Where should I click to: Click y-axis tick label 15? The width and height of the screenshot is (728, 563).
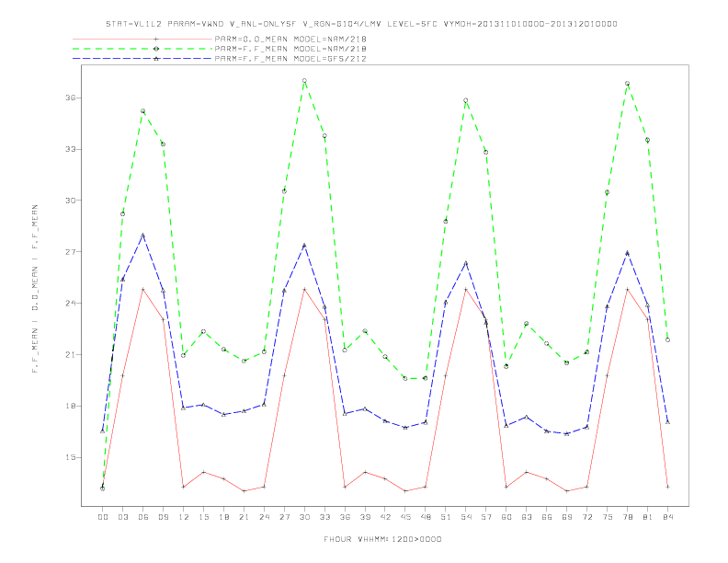(71, 457)
